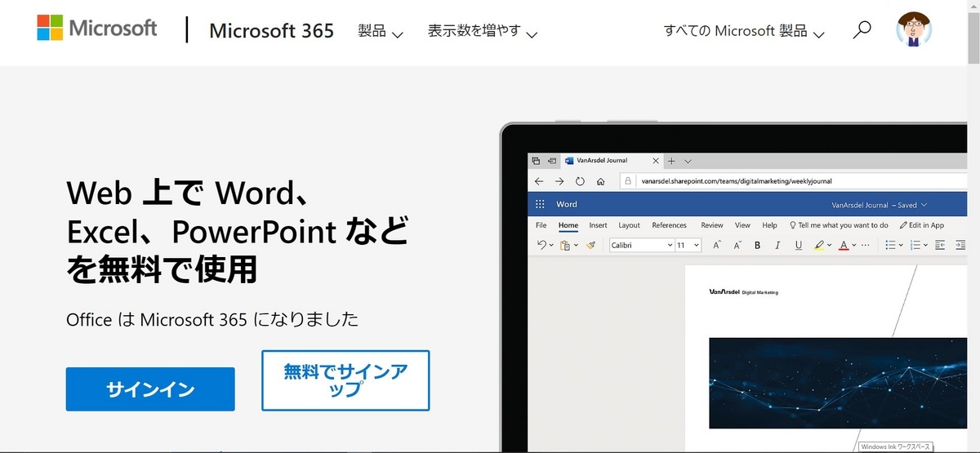The width and height of the screenshot is (980, 453).
Task: Click the tab actions icon in Word preview browser
Action: click(x=536, y=161)
